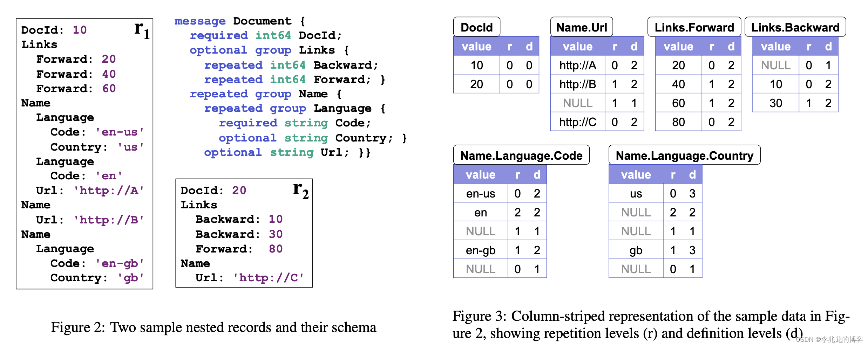Click 'DocId: 10' in record r1
This screenshot has height=346, width=868.
(x=54, y=30)
